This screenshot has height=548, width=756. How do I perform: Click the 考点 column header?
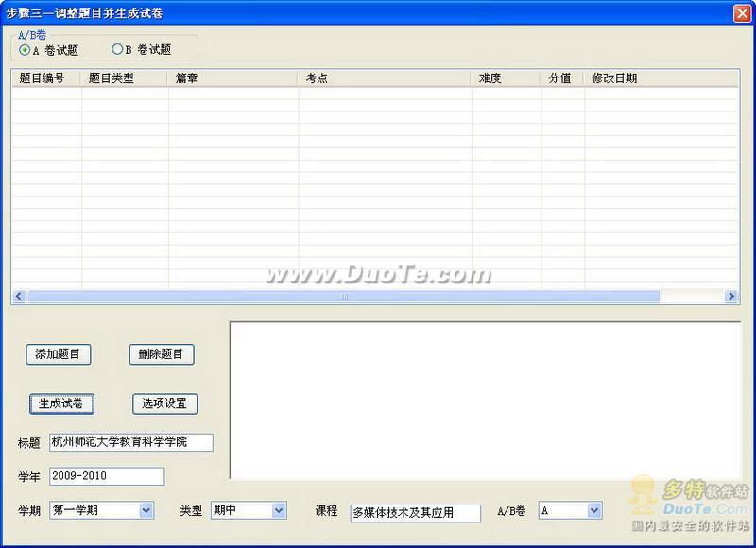pyautogui.click(x=385, y=78)
